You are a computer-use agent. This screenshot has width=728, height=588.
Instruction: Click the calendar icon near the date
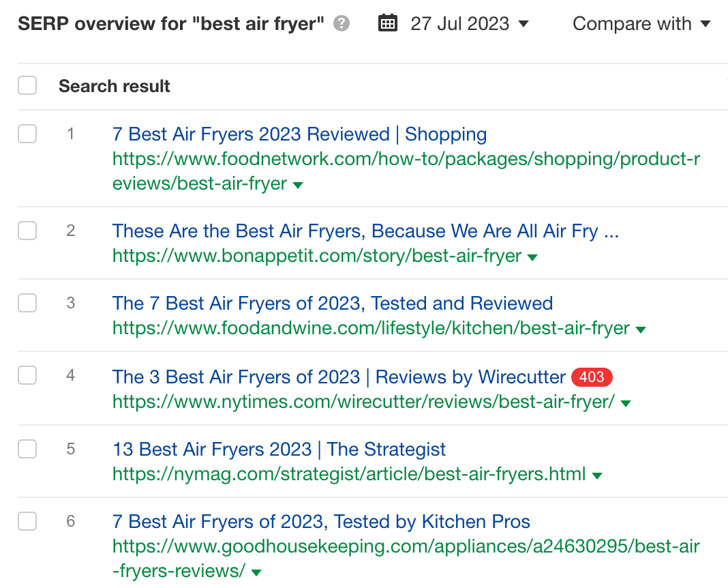pyautogui.click(x=387, y=23)
